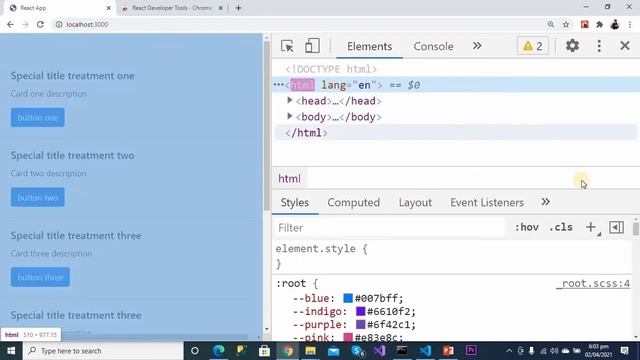Open the _root.scss:4 source link
This screenshot has height=360, width=640.
593,283
